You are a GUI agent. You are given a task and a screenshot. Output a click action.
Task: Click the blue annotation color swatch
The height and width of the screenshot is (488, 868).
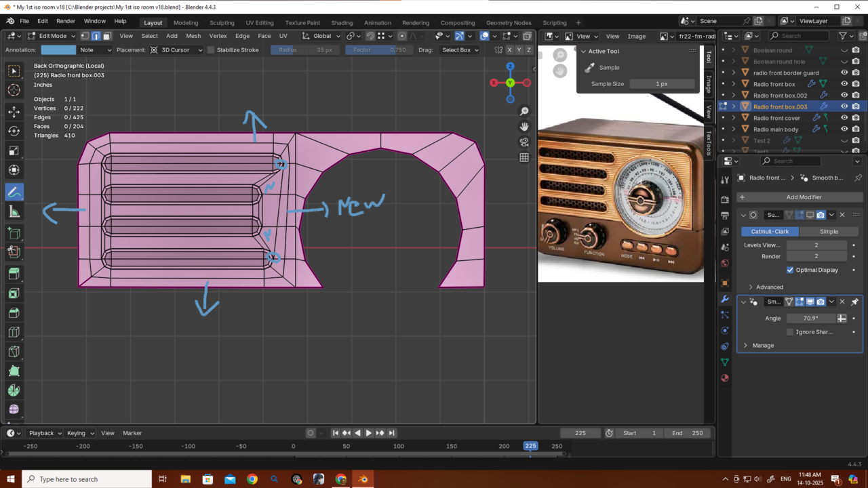(58, 50)
